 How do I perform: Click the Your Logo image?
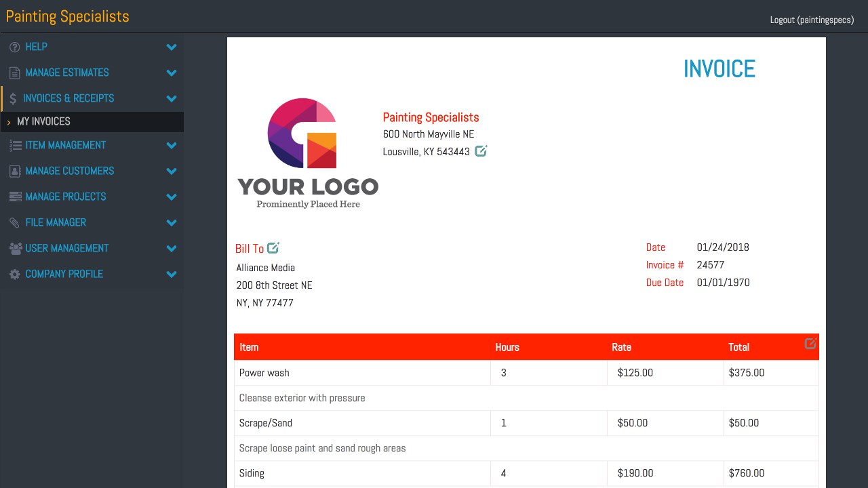[x=308, y=153]
